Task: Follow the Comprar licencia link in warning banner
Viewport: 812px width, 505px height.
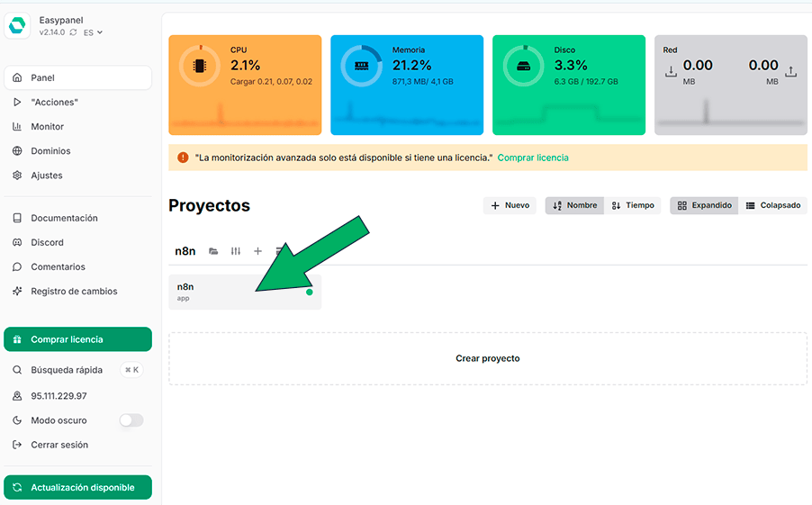Action: coord(533,158)
